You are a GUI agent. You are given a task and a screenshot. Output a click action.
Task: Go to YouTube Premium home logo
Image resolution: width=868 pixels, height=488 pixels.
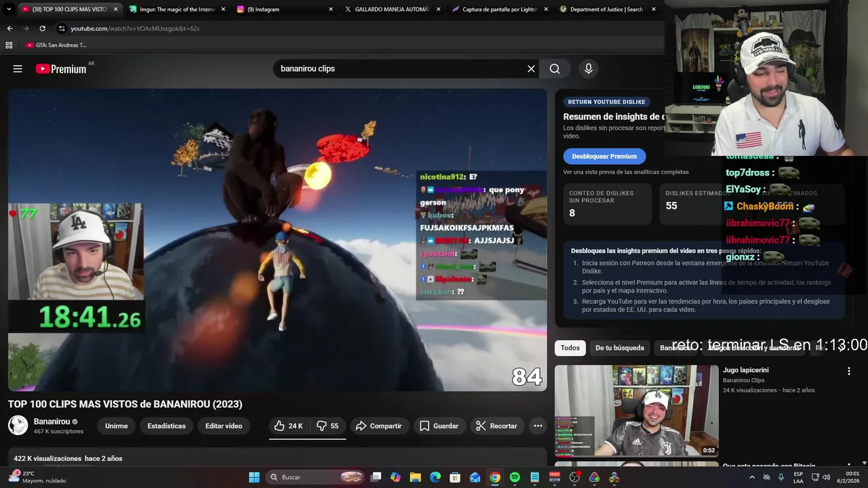61,68
